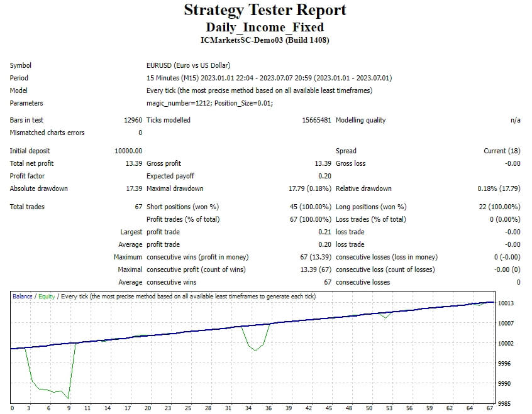Click the Ticks modelled value 15665481
Viewport: 532px width, 414px height.
click(x=316, y=120)
